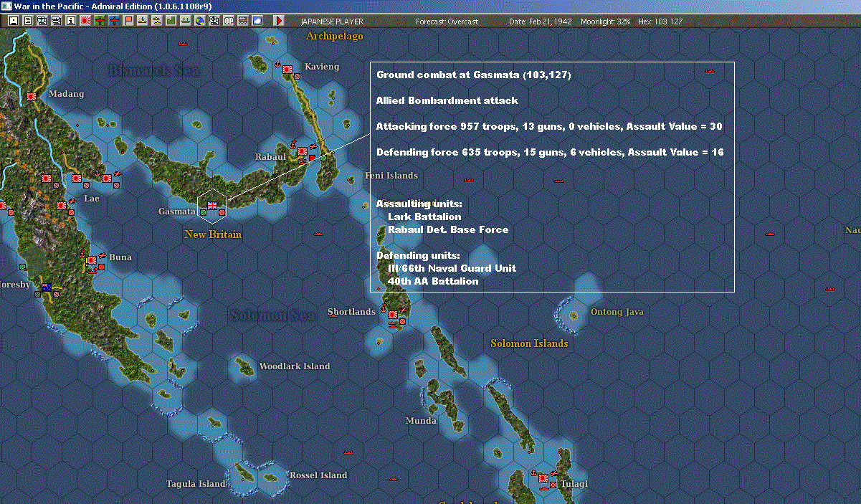This screenshot has width=861, height=504.
Task: Open the OP operations toolbar icon
Action: pyautogui.click(x=229, y=21)
